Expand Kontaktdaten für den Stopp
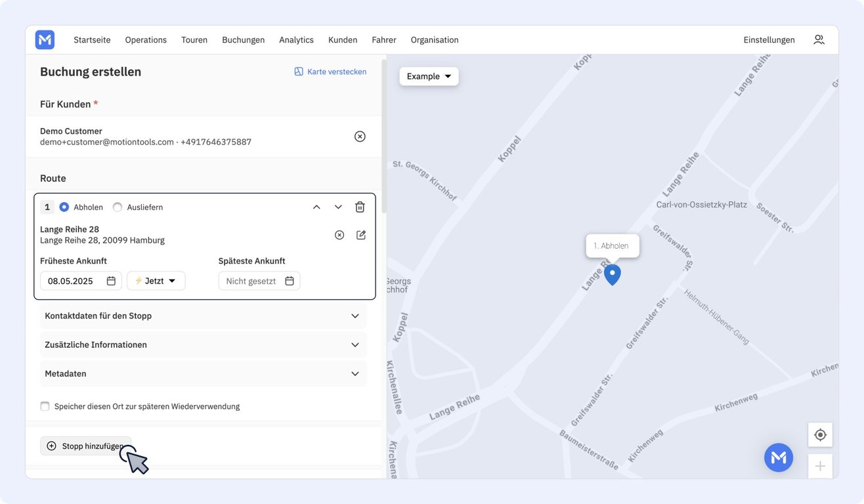 coord(204,316)
